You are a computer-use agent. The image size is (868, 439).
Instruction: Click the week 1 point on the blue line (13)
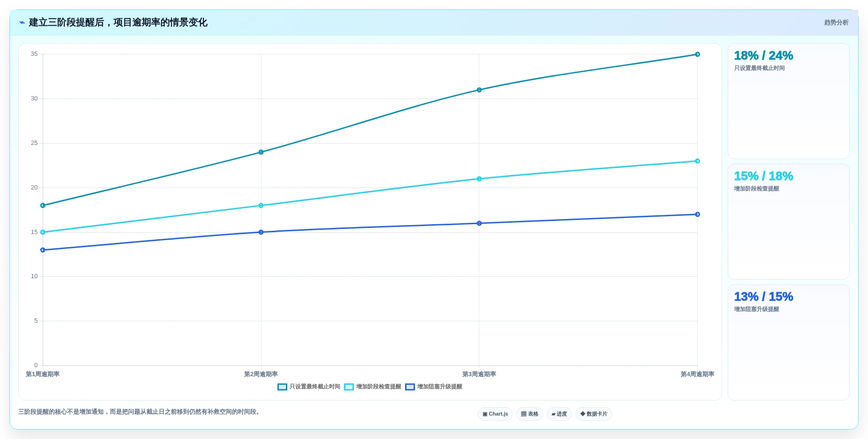tap(43, 250)
